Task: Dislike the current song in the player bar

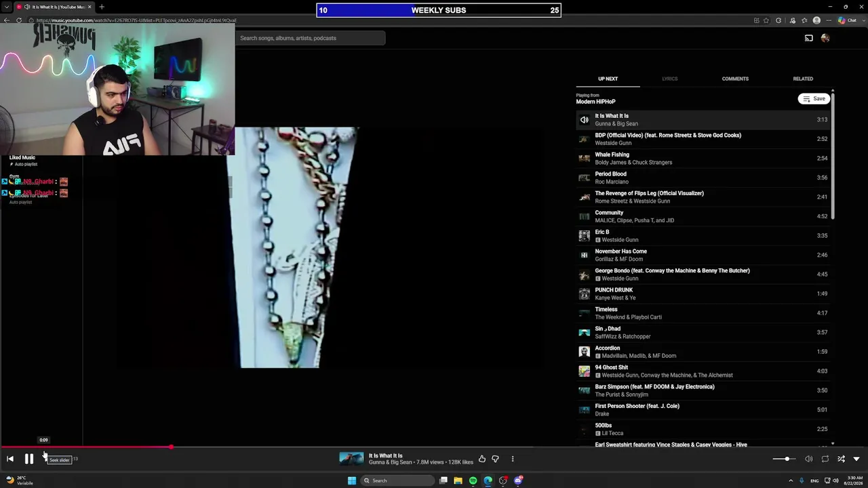Action: [495, 459]
